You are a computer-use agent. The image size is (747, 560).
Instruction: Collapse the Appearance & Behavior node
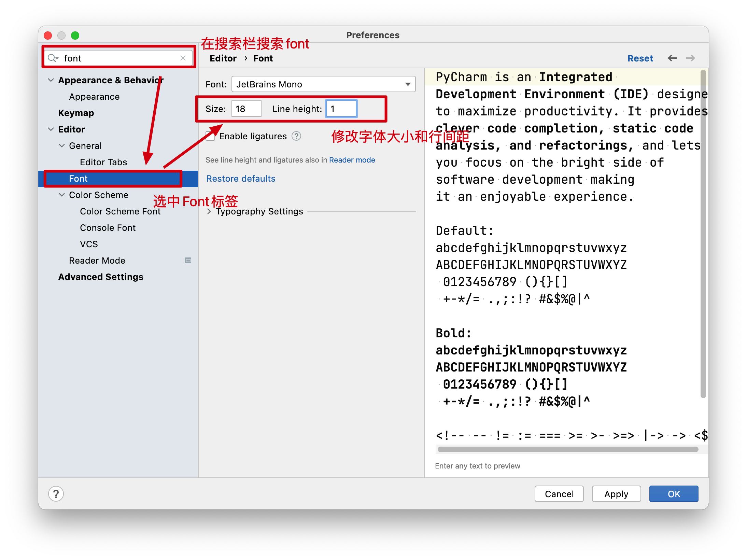pyautogui.click(x=51, y=80)
